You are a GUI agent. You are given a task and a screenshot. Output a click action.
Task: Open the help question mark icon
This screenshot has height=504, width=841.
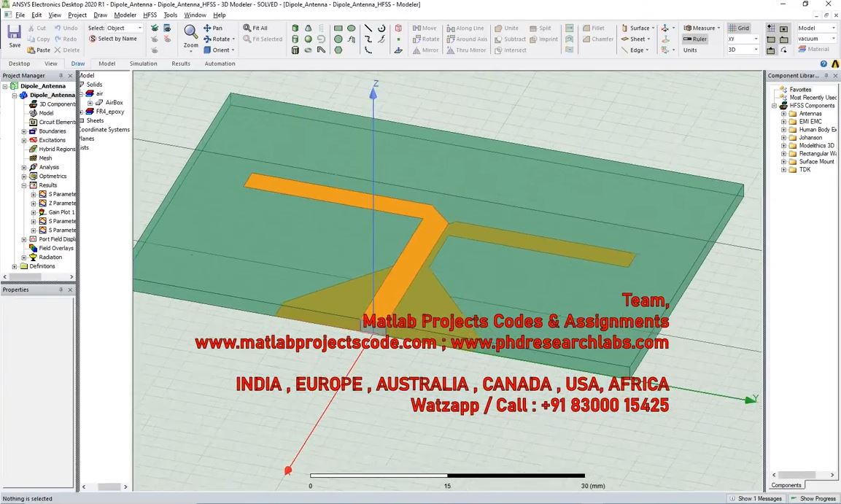point(823,63)
